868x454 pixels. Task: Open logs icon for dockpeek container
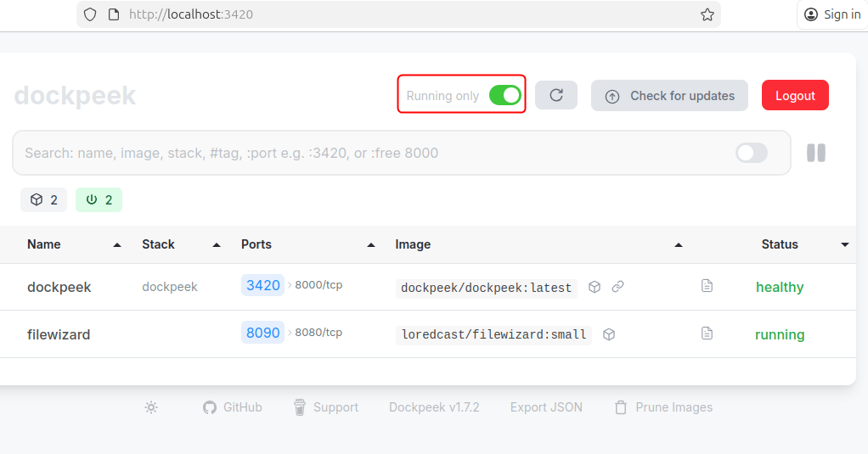(707, 287)
